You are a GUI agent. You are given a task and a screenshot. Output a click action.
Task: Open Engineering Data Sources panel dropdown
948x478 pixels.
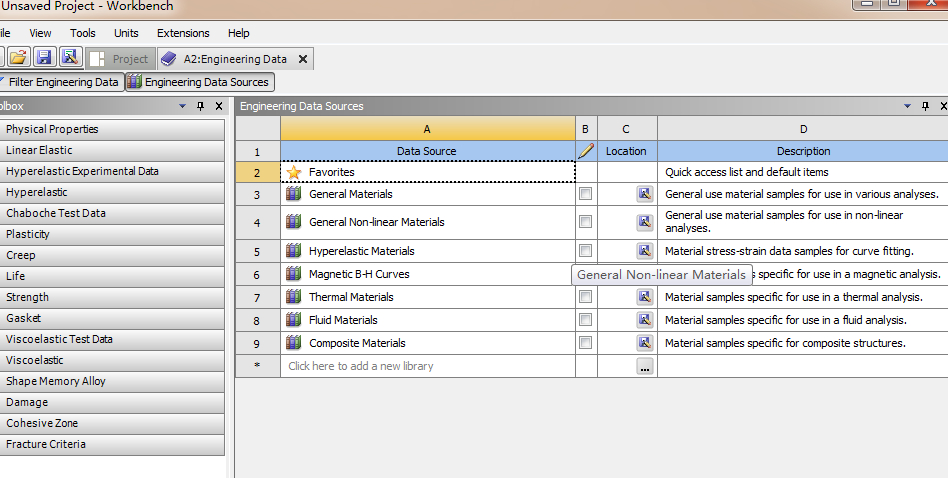[x=907, y=106]
